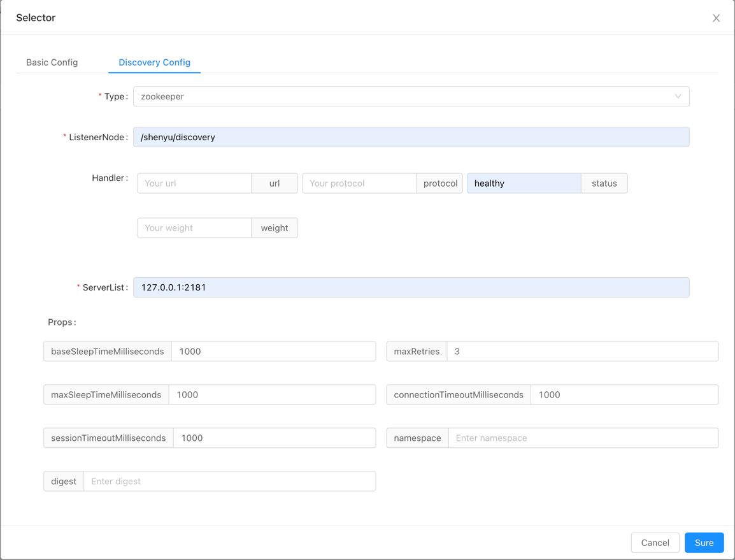Focus the Your protocol input field

pyautogui.click(x=359, y=183)
